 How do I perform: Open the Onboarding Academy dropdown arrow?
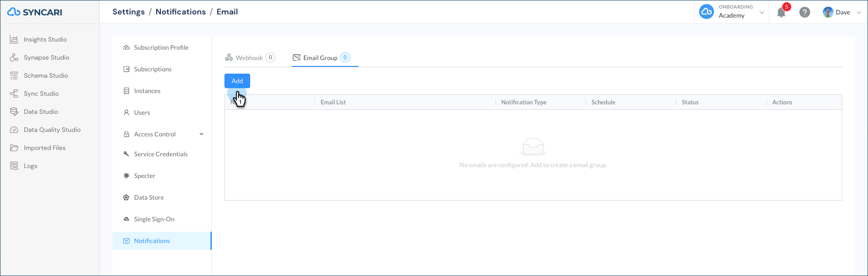click(x=762, y=12)
